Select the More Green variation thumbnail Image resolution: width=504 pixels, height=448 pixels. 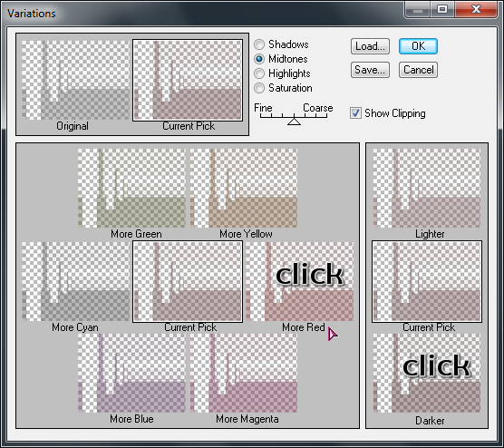pos(131,188)
